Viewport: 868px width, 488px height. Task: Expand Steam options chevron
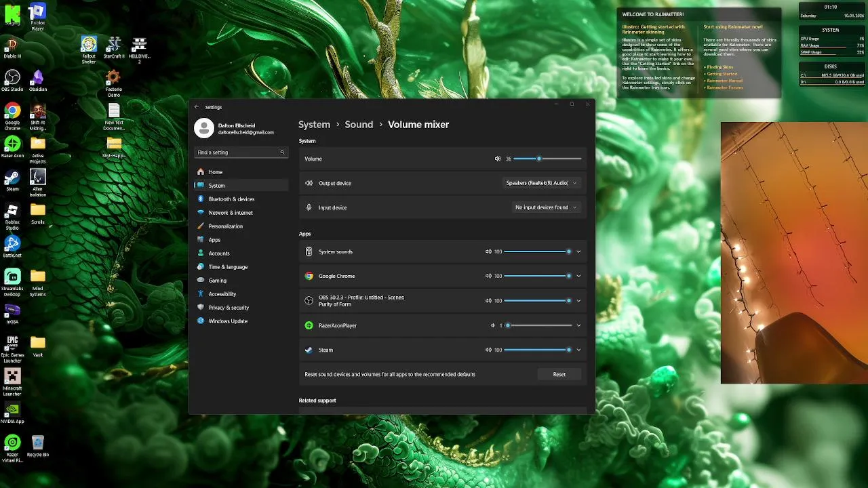(578, 350)
